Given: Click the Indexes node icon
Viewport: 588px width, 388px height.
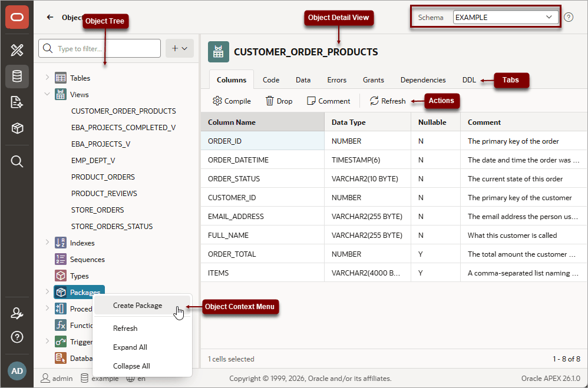Looking at the screenshot, I should click(61, 243).
